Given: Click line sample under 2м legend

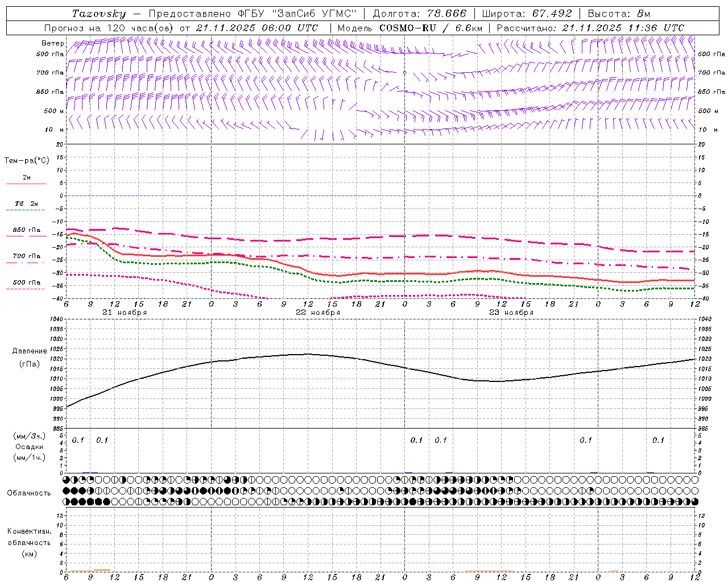Looking at the screenshot, I should coord(26,184).
